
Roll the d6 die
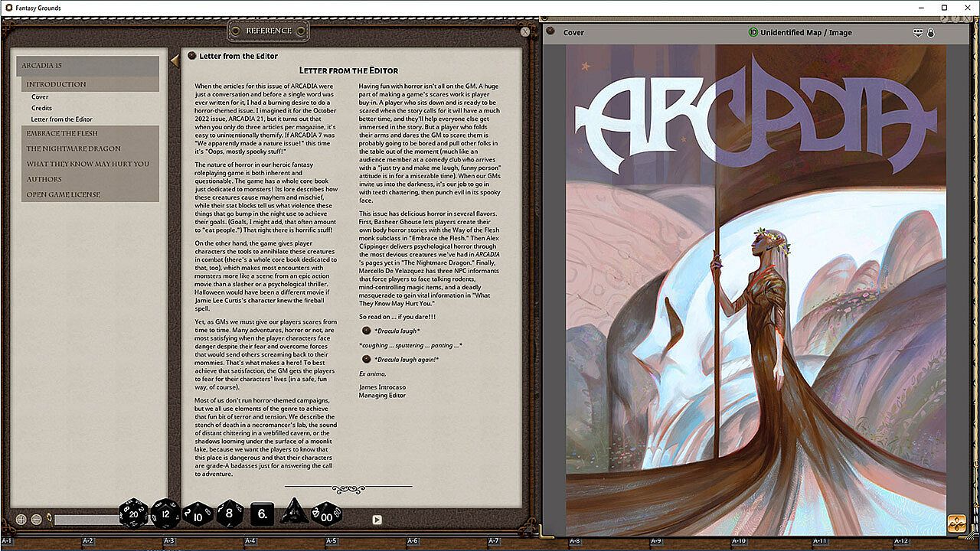click(x=262, y=514)
